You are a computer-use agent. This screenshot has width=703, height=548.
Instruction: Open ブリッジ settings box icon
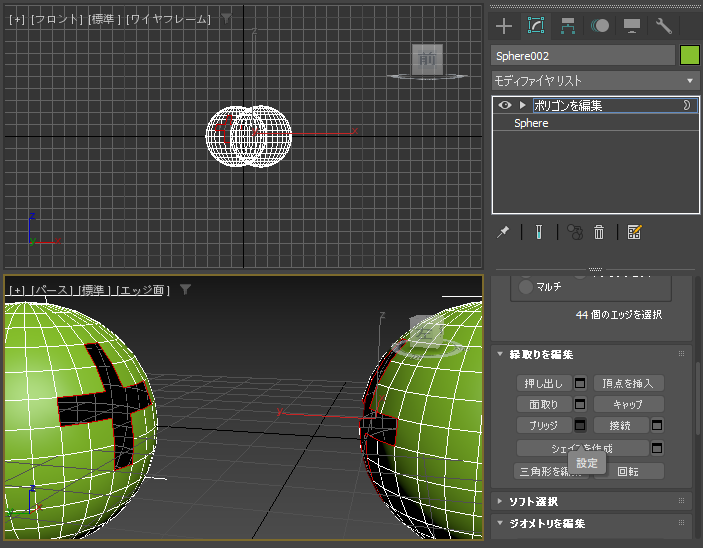pyautogui.click(x=580, y=426)
